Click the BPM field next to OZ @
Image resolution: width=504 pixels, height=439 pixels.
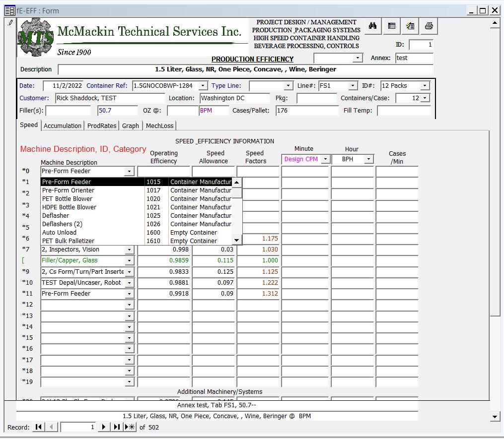click(214, 111)
